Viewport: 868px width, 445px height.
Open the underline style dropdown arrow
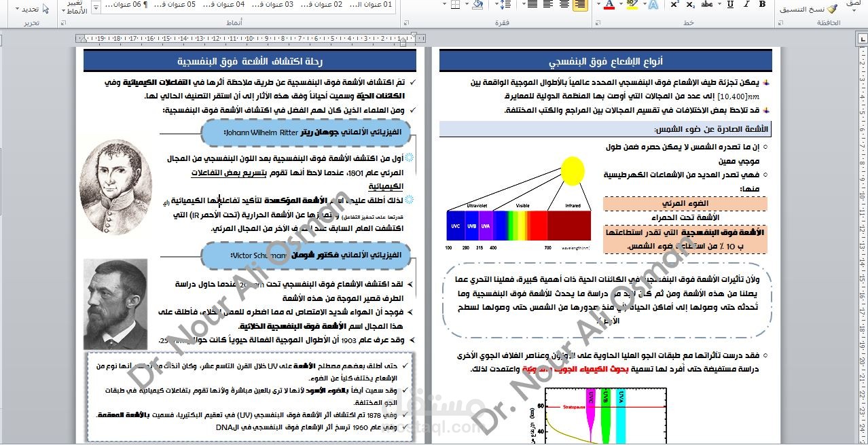point(720,4)
